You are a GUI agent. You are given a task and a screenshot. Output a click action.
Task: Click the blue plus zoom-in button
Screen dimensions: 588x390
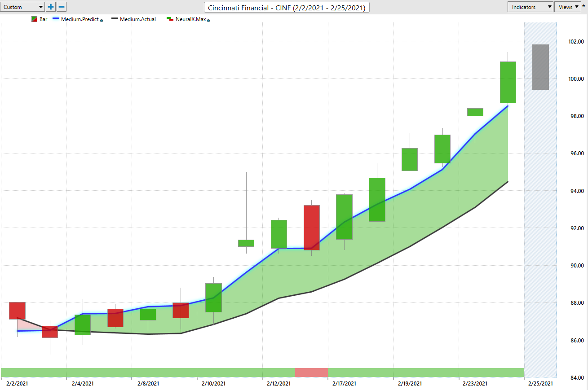click(x=51, y=7)
